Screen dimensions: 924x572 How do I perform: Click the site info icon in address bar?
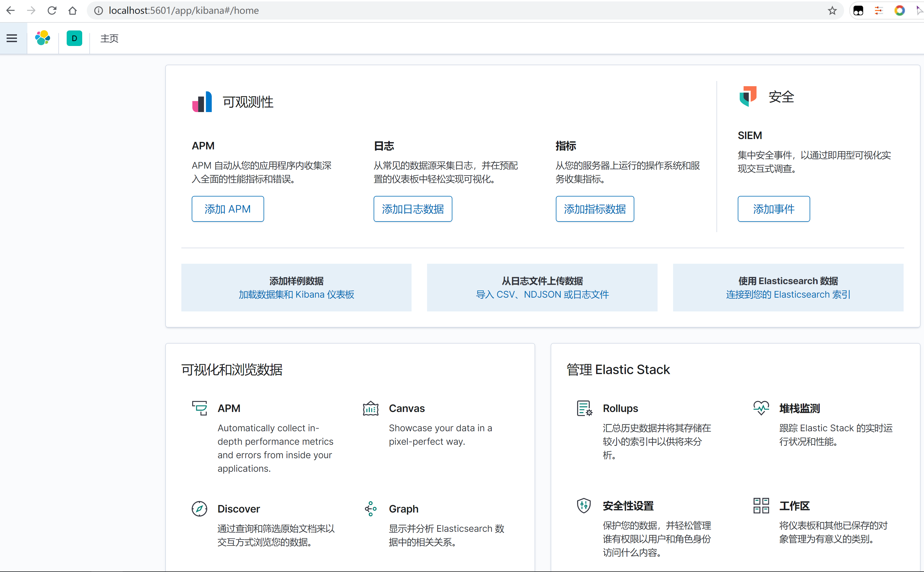pos(98,11)
